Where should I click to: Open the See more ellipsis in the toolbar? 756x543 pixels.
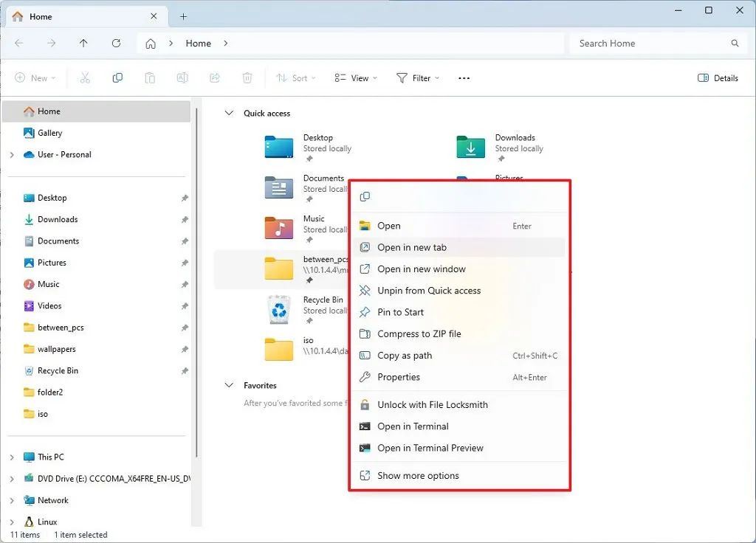(464, 78)
